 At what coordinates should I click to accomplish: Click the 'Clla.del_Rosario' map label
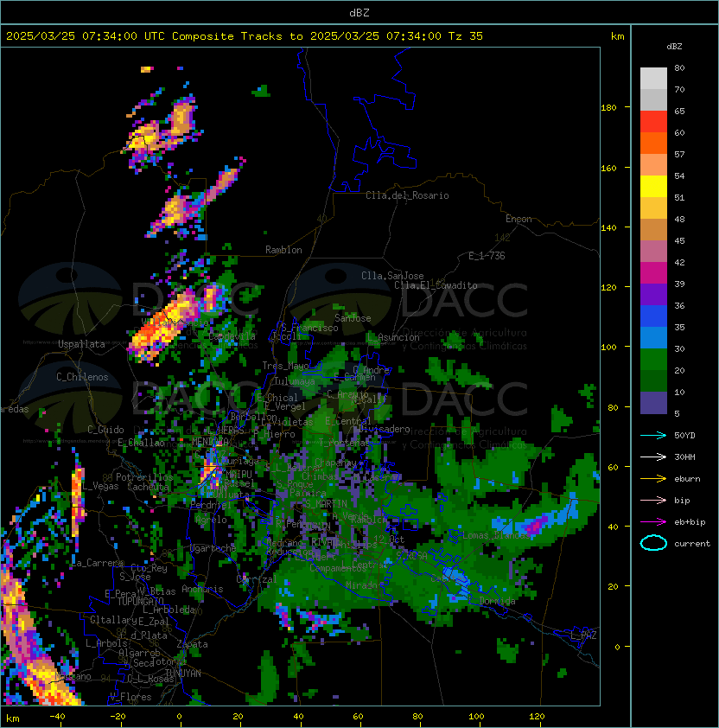[x=407, y=195]
